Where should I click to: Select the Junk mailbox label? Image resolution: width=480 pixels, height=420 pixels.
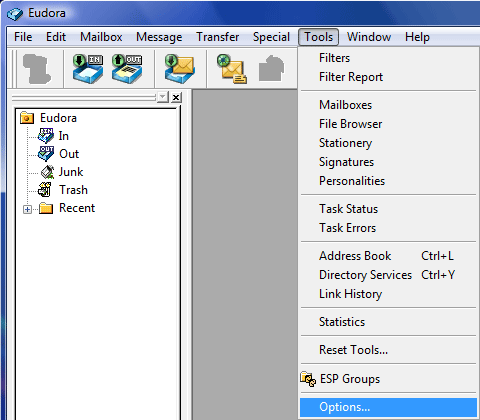tap(71, 172)
